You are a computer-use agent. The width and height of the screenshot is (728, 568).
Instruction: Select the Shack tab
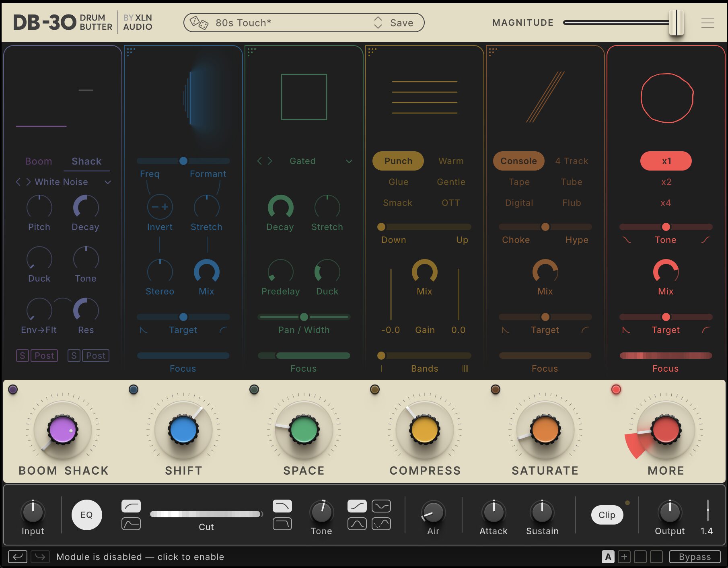pos(86,161)
